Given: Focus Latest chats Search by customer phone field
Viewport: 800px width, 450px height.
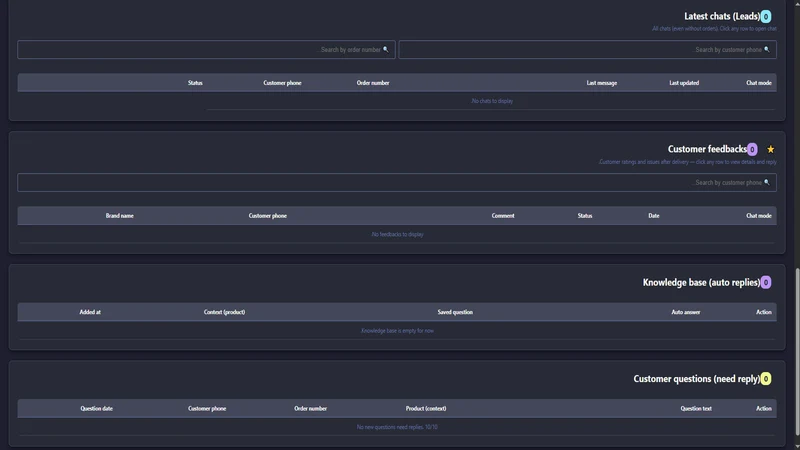Looking at the screenshot, I should point(587,49).
